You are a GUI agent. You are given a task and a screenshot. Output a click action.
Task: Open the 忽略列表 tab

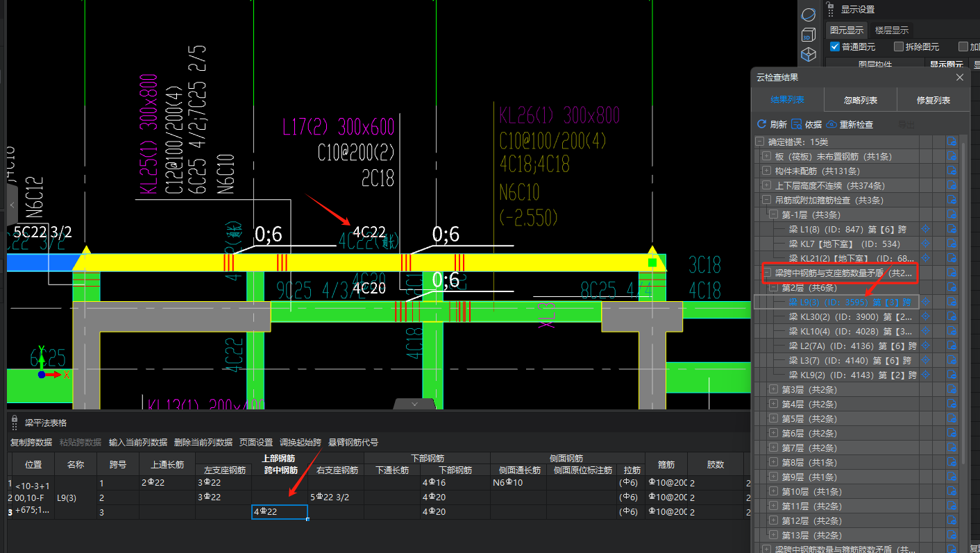pyautogui.click(x=861, y=100)
